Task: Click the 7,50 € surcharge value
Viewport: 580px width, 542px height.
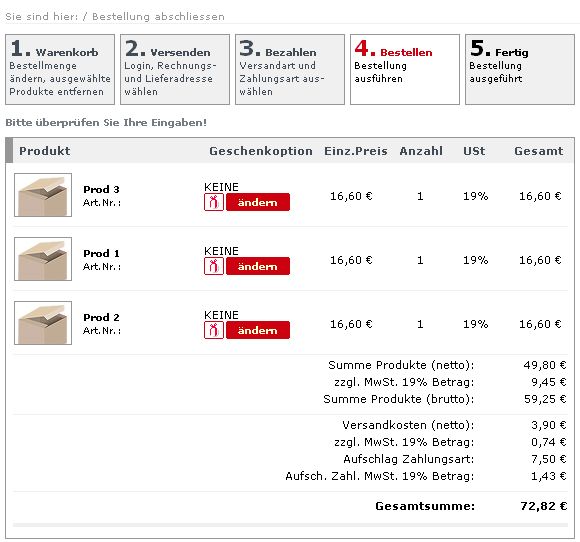Action: (549, 459)
